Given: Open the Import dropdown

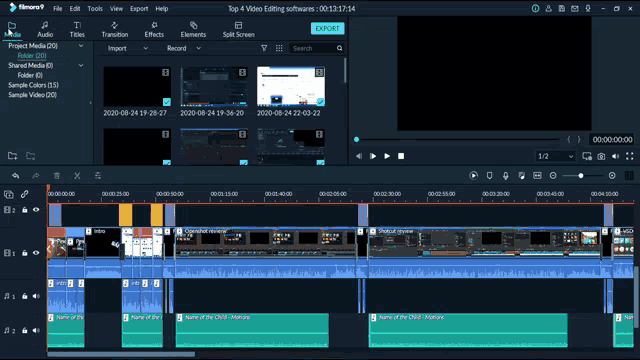Looking at the screenshot, I should tap(127, 48).
